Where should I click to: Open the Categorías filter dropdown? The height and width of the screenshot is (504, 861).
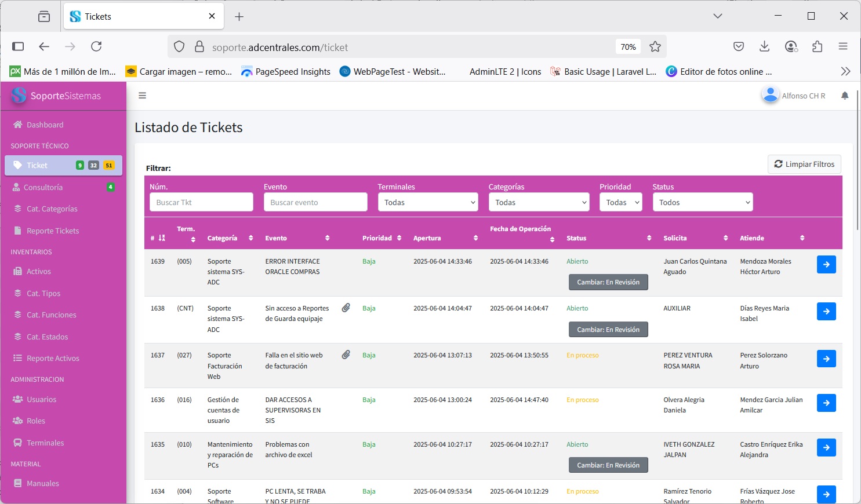pos(539,202)
